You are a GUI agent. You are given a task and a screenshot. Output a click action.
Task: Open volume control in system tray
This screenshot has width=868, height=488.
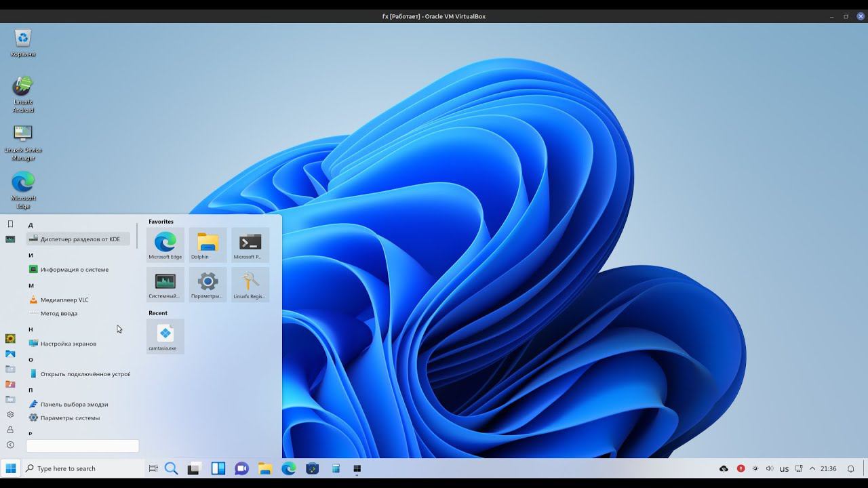(770, 468)
